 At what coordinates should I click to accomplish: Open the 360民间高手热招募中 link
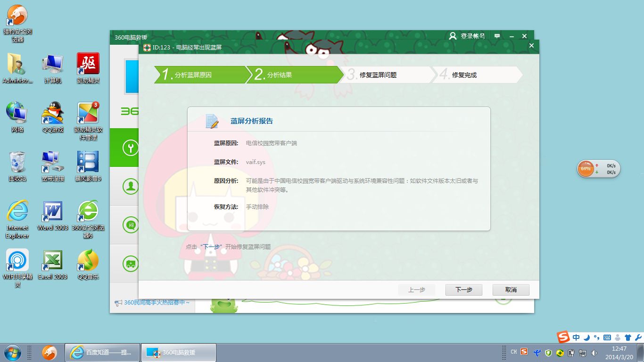pyautogui.click(x=157, y=303)
